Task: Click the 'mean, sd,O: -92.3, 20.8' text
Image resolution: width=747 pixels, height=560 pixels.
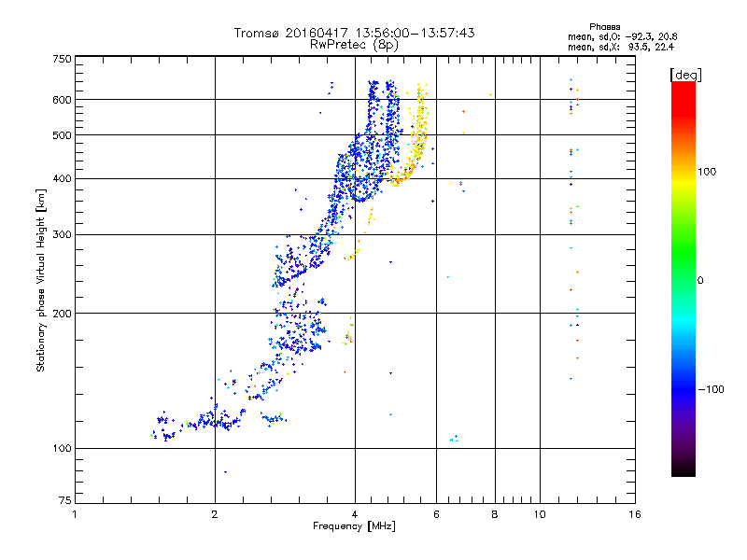Action: [622, 36]
